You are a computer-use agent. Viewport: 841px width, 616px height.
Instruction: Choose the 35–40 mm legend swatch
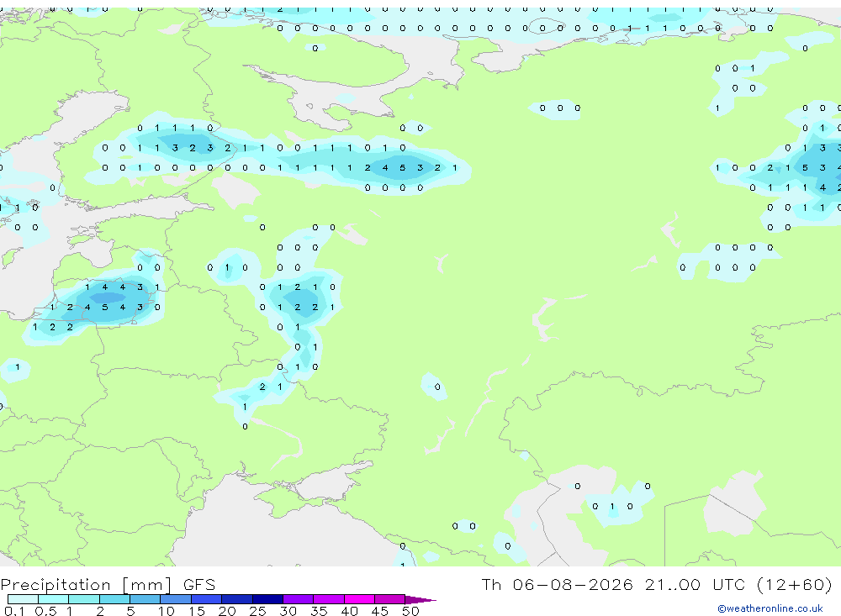pos(329,599)
